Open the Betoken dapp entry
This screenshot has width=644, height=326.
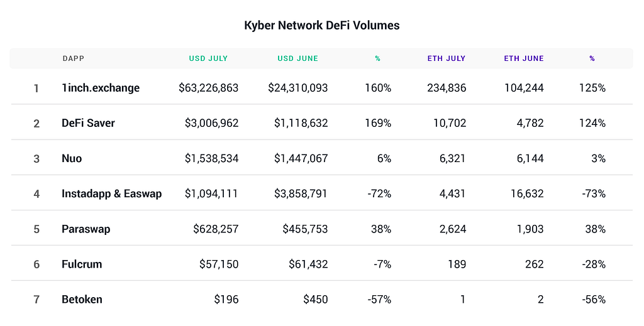(82, 299)
